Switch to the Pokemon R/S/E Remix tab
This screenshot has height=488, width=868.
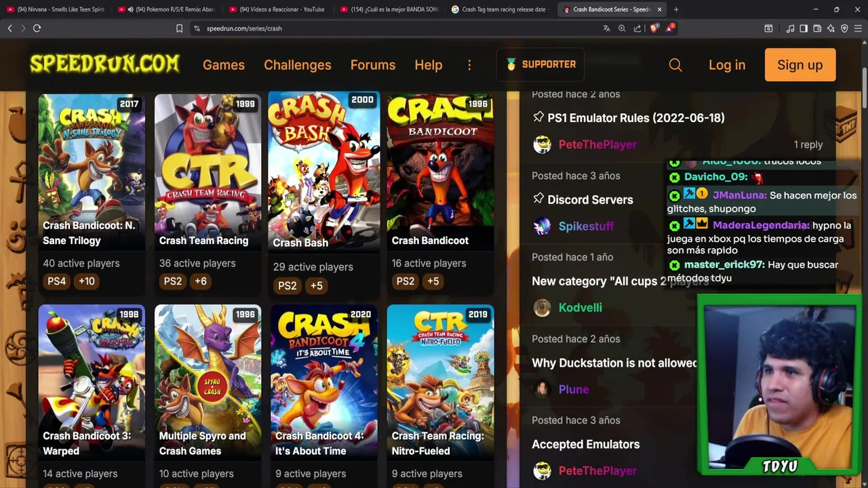pyautogui.click(x=167, y=9)
